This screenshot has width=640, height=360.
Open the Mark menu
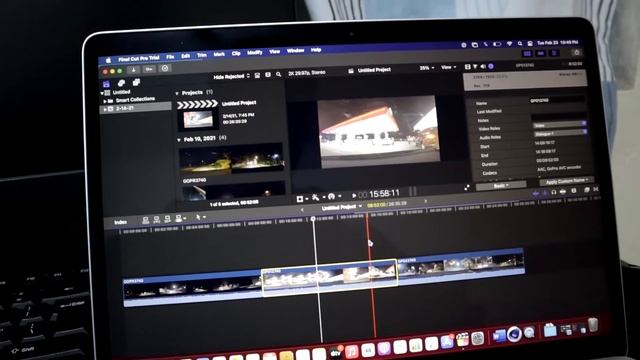point(219,54)
